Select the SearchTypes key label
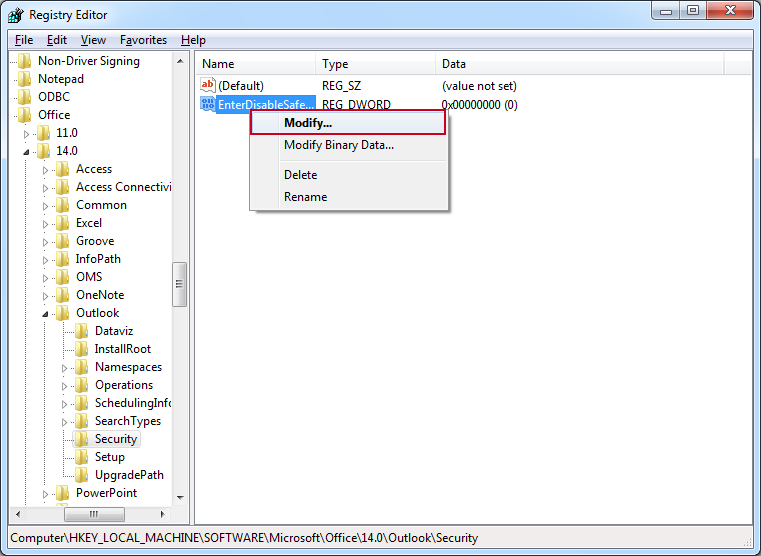 [128, 421]
